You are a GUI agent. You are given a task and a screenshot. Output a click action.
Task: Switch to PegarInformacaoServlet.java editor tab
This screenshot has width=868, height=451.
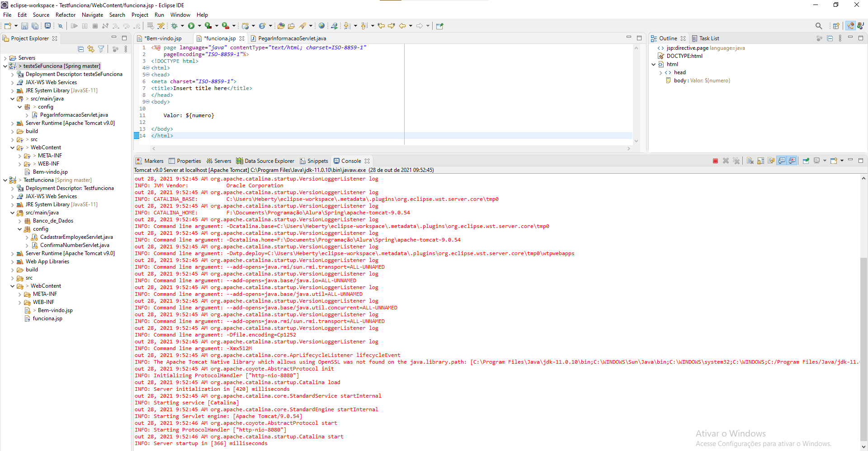pyautogui.click(x=292, y=38)
